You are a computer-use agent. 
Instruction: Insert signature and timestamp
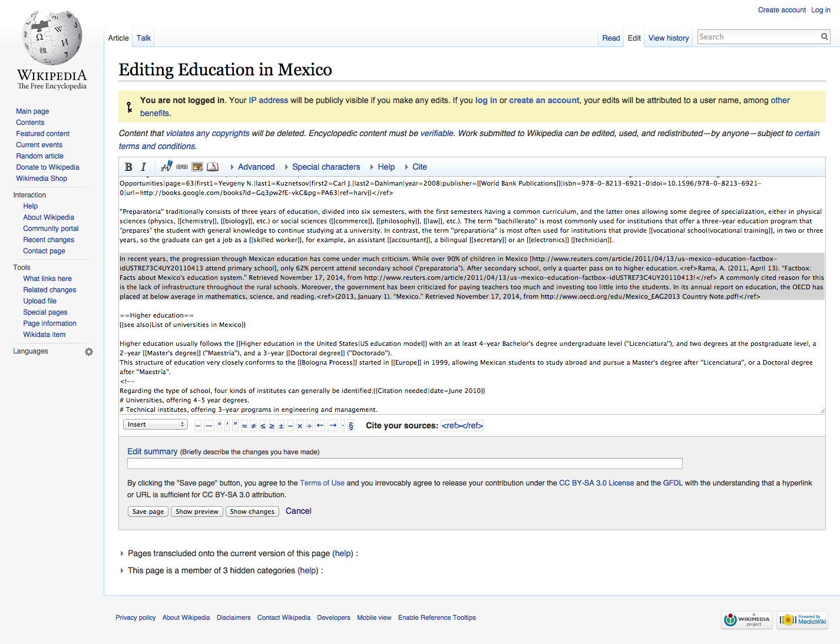click(167, 167)
